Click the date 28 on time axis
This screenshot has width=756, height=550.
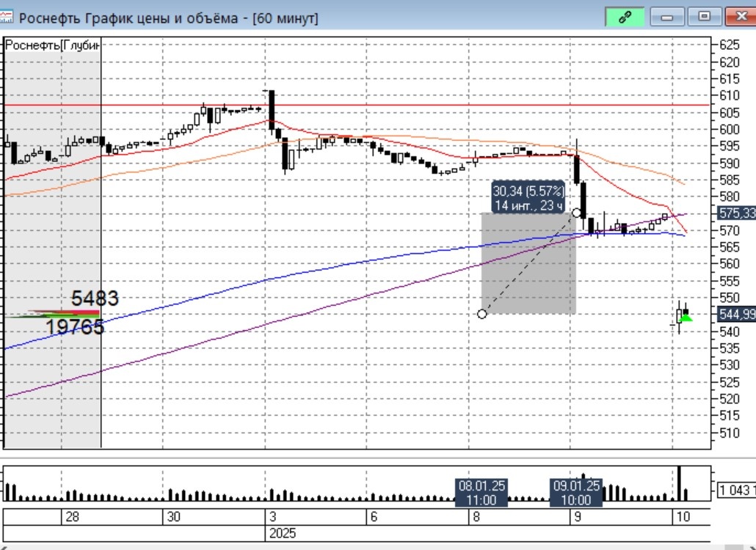pos(73,517)
